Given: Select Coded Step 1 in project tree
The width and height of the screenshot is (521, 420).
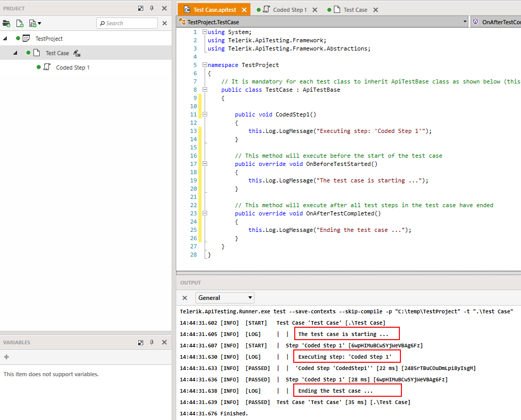Looking at the screenshot, I should pyautogui.click(x=73, y=68).
